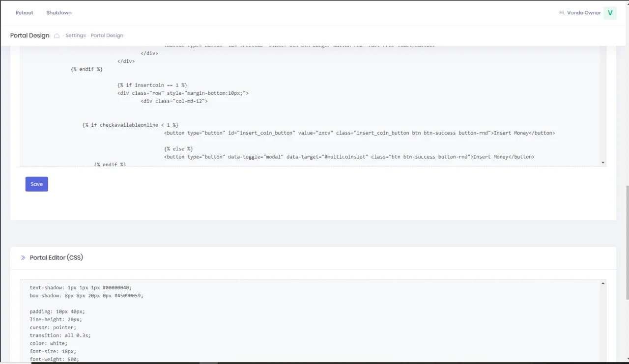Click the div class="col-md-12" line
The width and height of the screenshot is (629, 364).
174,101
